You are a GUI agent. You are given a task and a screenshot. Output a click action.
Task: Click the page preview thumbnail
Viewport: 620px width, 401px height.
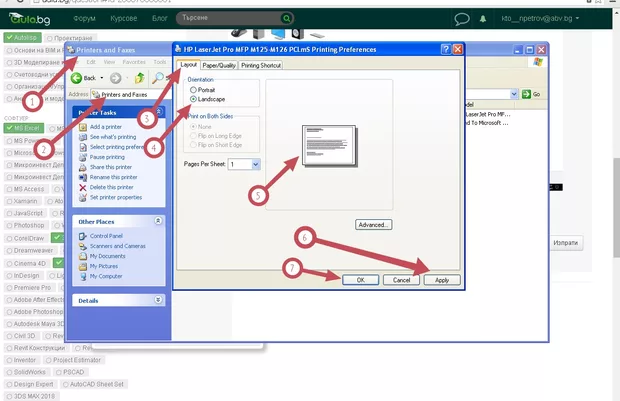point(329,146)
